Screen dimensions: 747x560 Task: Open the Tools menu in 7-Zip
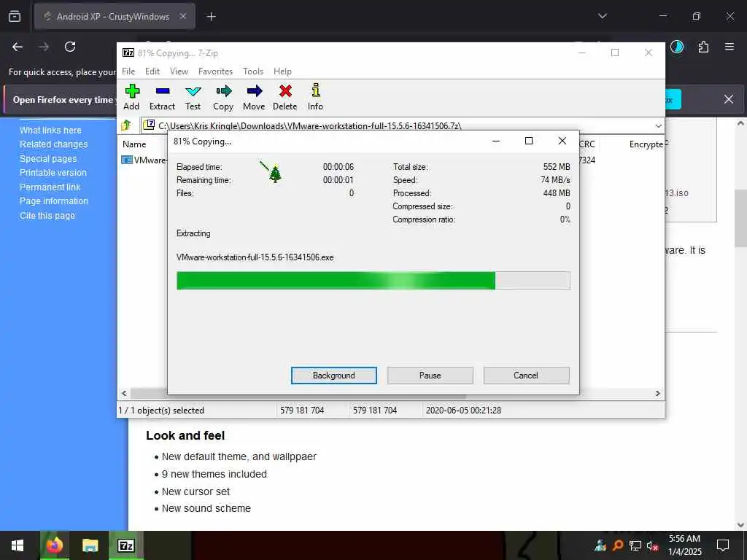point(253,71)
